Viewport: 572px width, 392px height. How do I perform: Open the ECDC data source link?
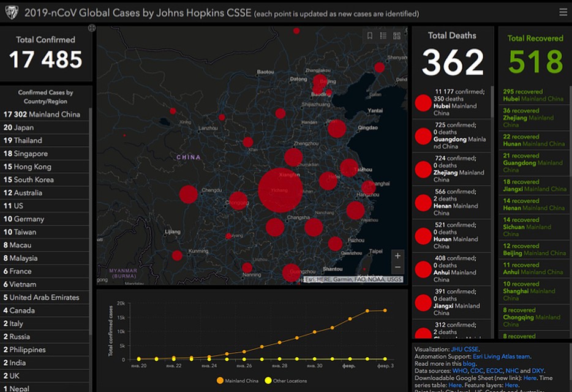tap(494, 371)
